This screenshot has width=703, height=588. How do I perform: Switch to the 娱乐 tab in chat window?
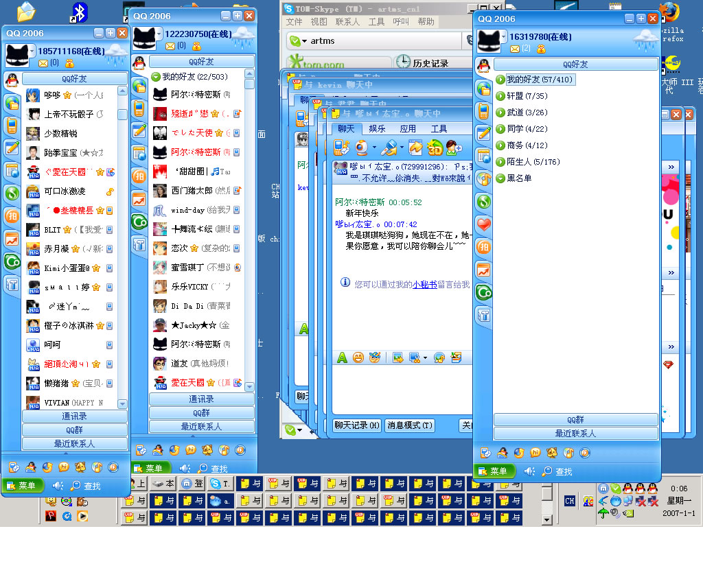377,129
